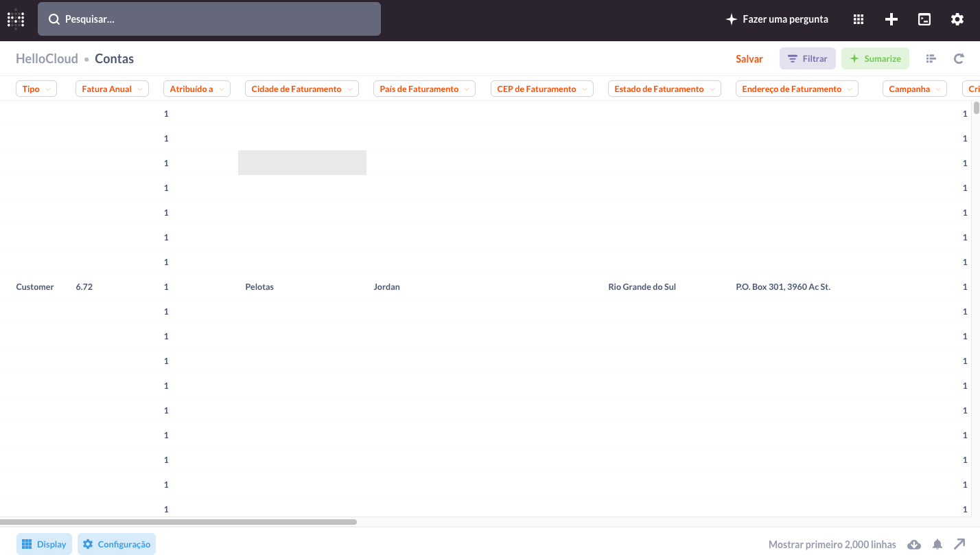Open the HelloCloud database breadcrumb

pyautogui.click(x=47, y=59)
